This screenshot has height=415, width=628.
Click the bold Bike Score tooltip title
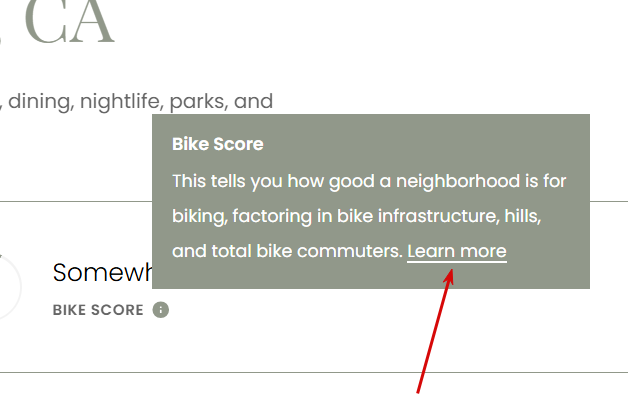coord(217,144)
